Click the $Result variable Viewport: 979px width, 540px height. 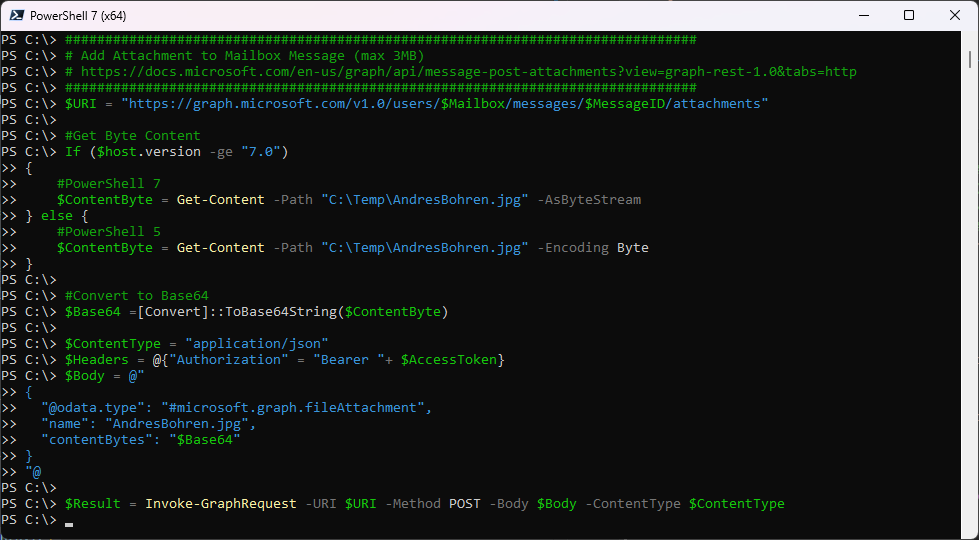coord(92,504)
